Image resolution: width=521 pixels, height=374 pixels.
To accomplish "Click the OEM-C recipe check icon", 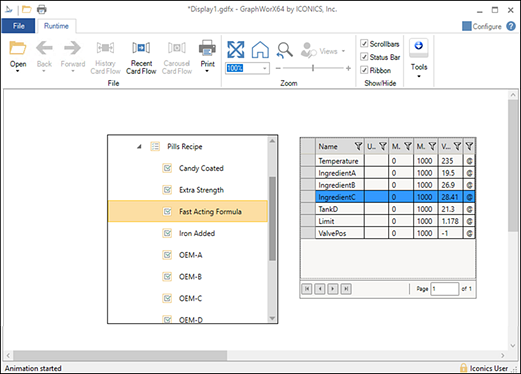I will [x=167, y=298].
